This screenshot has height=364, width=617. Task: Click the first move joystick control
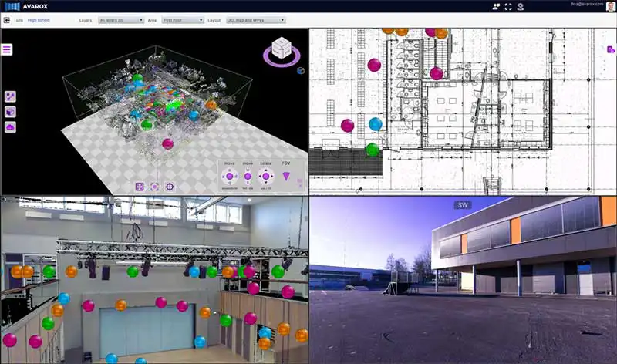[x=229, y=177]
